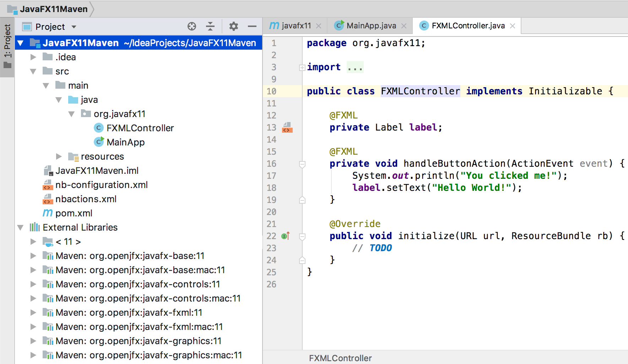The width and height of the screenshot is (628, 364).
Task: Open the 1: Project side tool window stripe
Action: tap(7, 47)
